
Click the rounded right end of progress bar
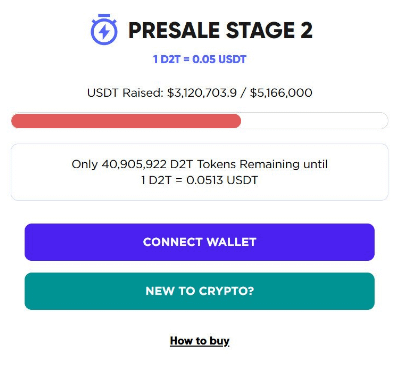pyautogui.click(x=383, y=121)
